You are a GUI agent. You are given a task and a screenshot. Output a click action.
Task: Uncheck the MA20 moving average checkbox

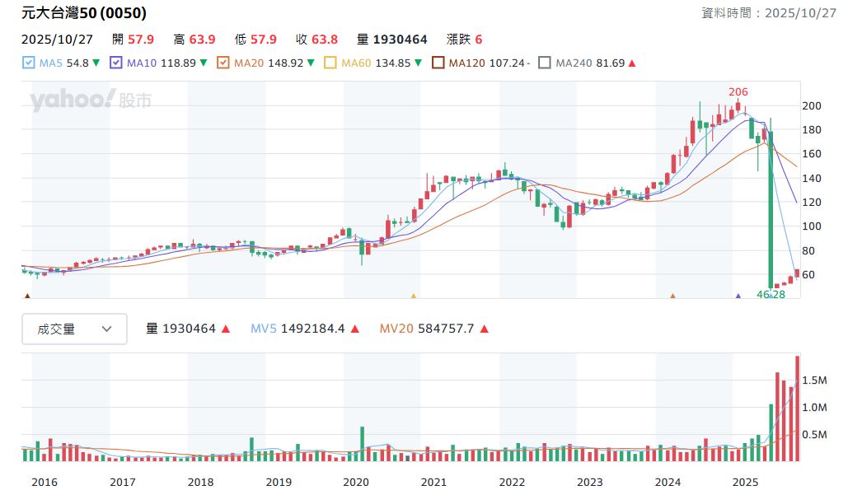(223, 63)
